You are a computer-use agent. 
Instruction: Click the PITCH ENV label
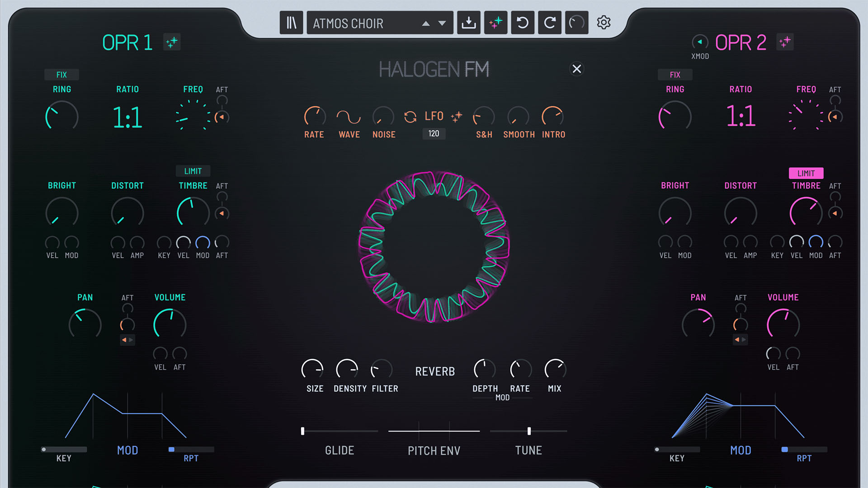coord(434,450)
